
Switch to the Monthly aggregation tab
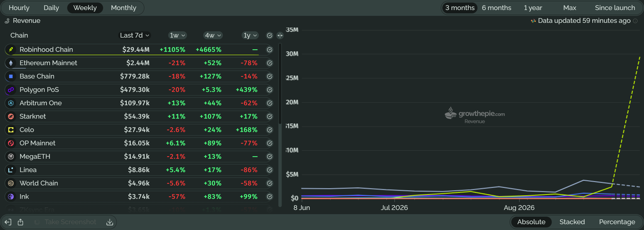click(x=124, y=8)
